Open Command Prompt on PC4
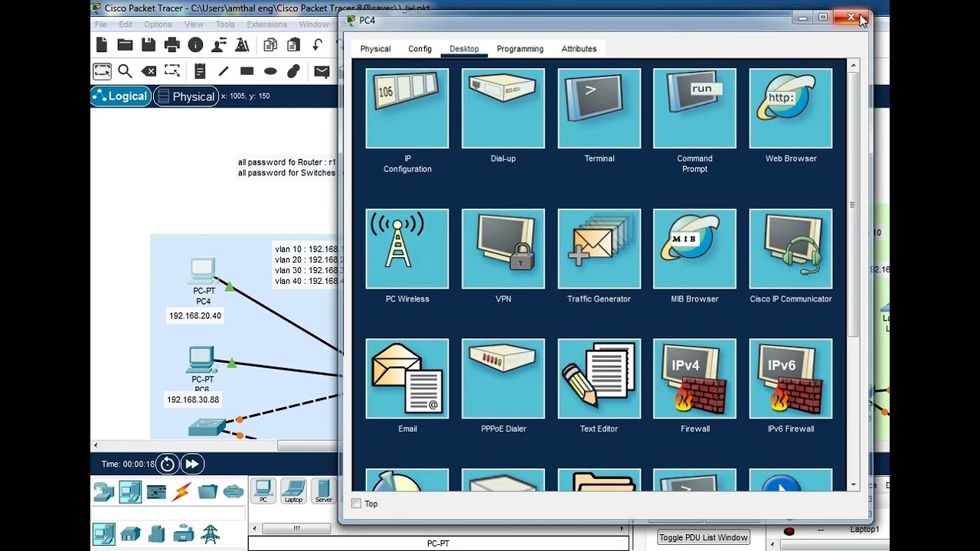This screenshot has width=980, height=551. pyautogui.click(x=694, y=109)
